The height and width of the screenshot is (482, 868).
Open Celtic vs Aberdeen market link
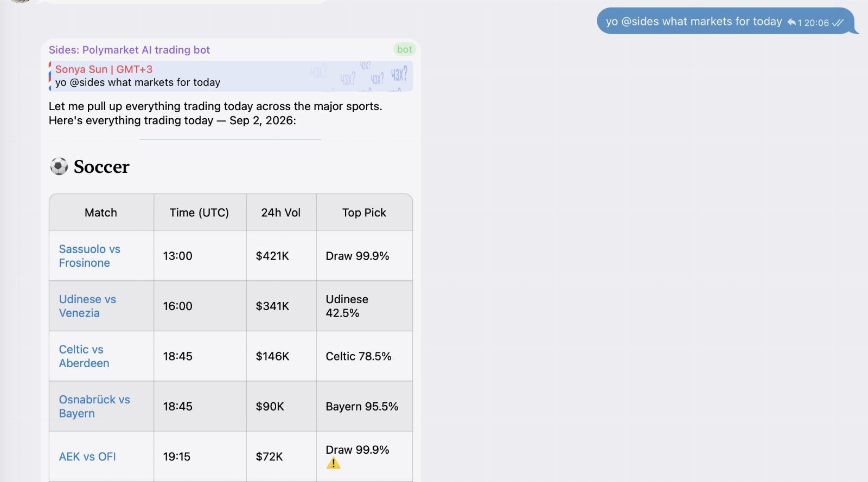(x=84, y=356)
